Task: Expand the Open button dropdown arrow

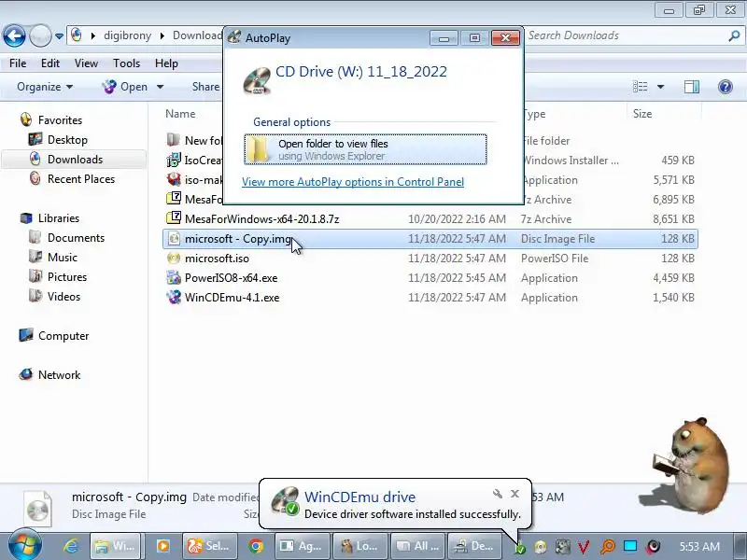Action: coord(160,87)
